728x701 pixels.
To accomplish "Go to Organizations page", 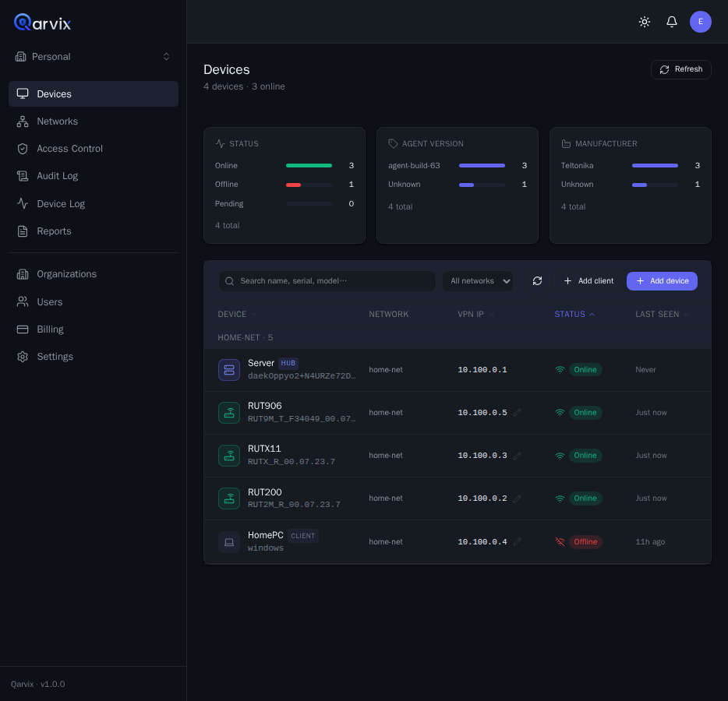I will click(x=94, y=273).
